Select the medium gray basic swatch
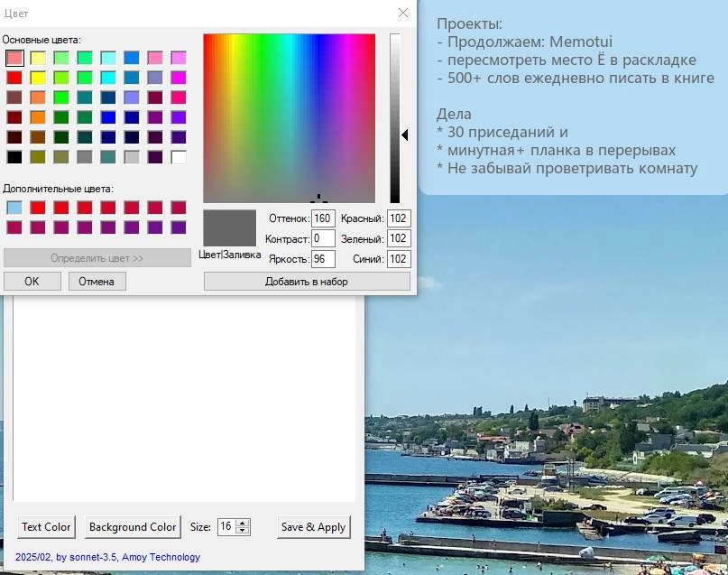This screenshot has width=728, height=575. 85,157
